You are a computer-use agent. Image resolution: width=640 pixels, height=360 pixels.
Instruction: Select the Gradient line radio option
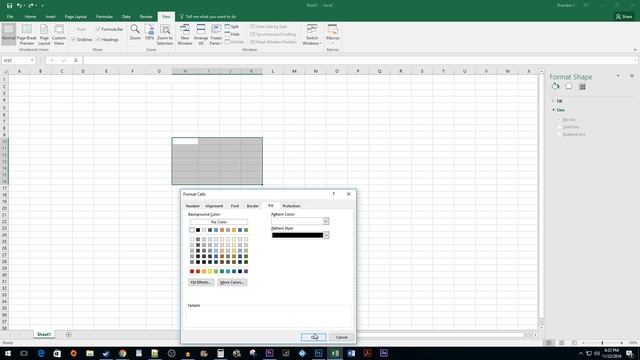click(560, 134)
